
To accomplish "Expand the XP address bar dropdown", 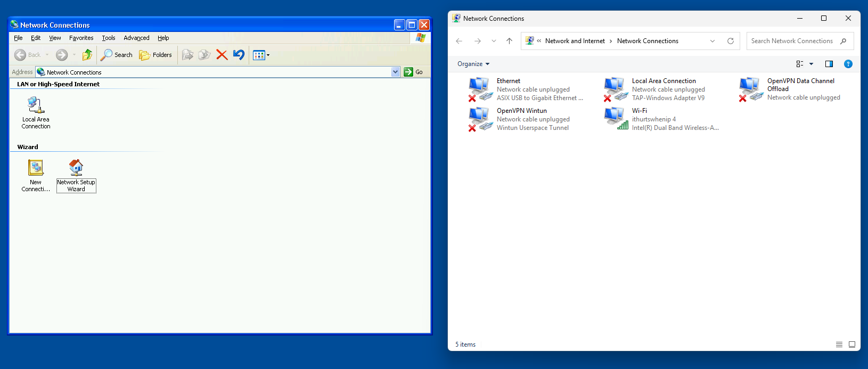I will pos(395,72).
